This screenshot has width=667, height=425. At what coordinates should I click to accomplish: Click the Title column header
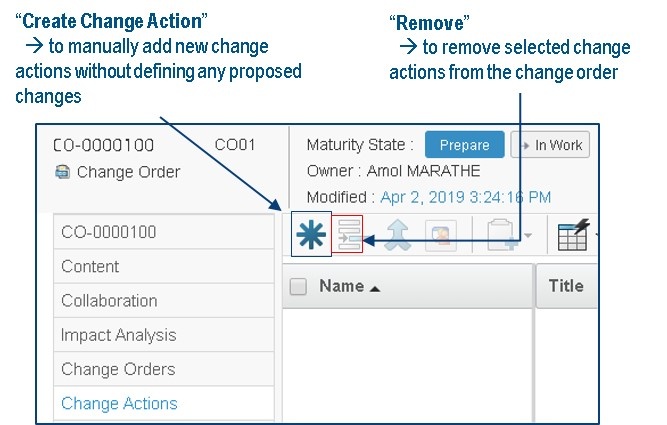point(566,286)
